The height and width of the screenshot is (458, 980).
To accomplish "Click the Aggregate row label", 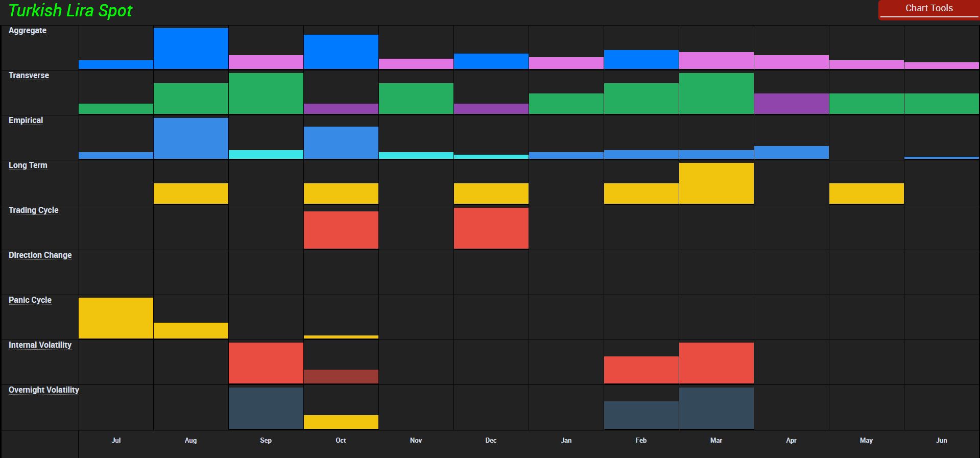I will coord(28,31).
